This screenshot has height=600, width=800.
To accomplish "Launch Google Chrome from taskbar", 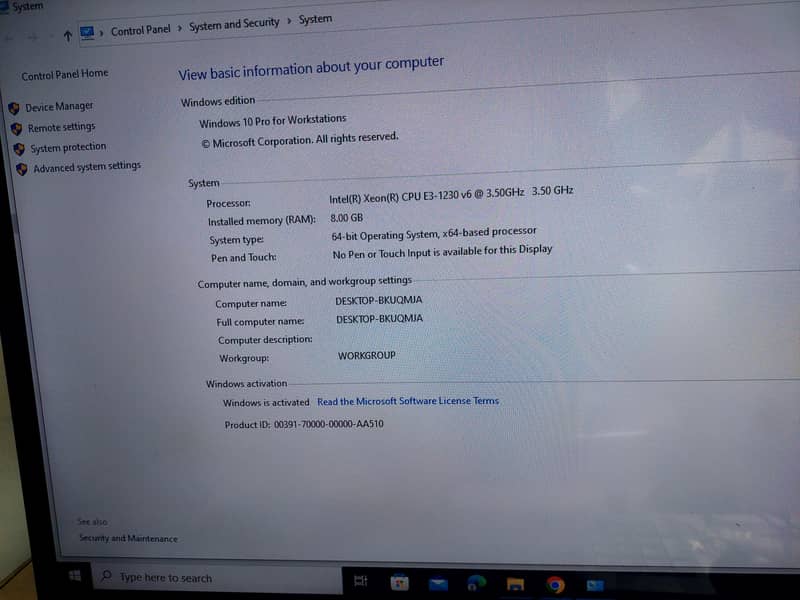I will (x=555, y=584).
